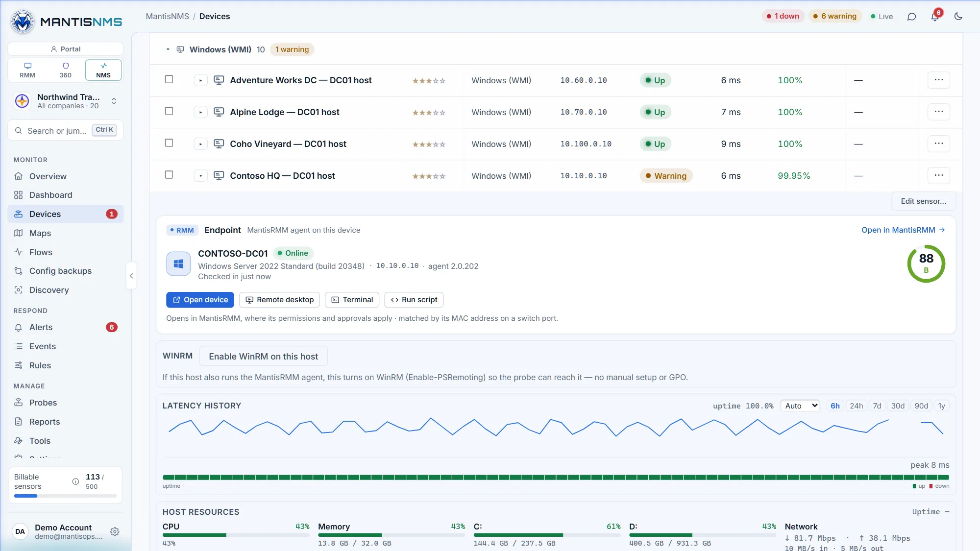Select the 7d latency range
The image size is (980, 551).
877,406
